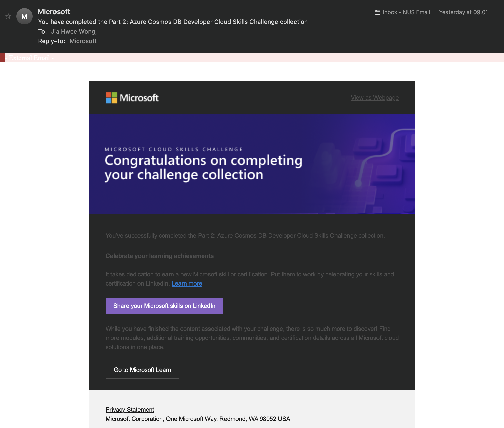Star this email from Microsoft

tap(8, 16)
